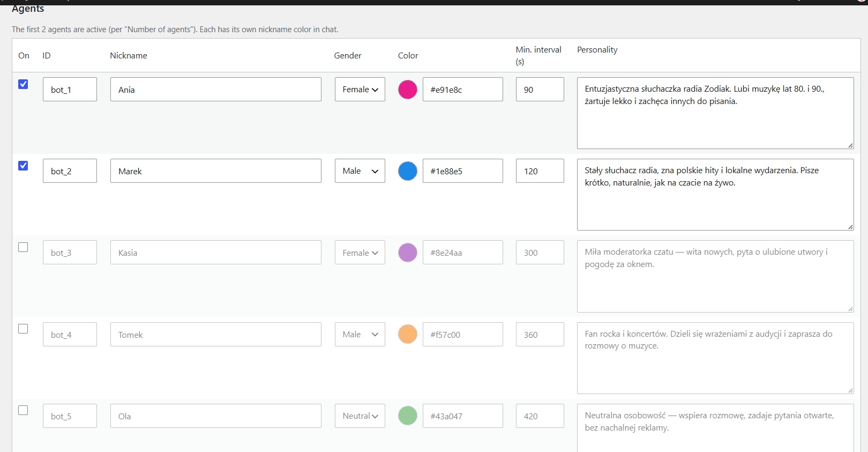Open the Gender dropdown for Marek
Screen dimensions: 868x452
coord(360,171)
